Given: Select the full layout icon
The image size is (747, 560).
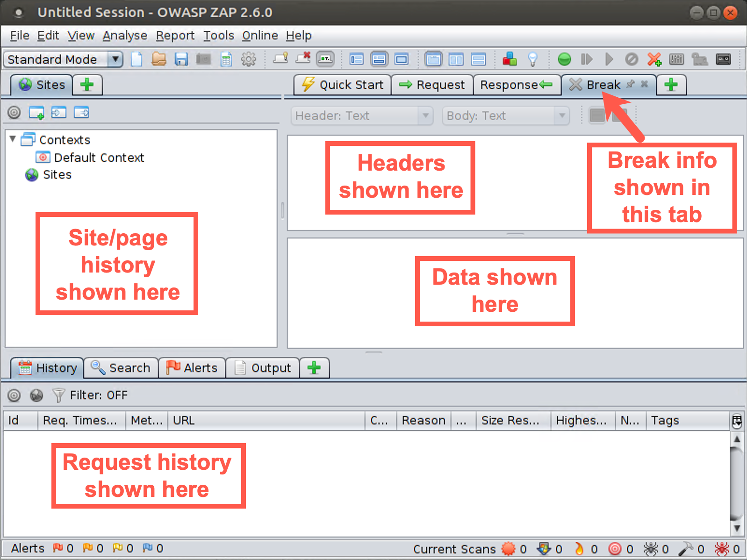Looking at the screenshot, I should (x=402, y=59).
